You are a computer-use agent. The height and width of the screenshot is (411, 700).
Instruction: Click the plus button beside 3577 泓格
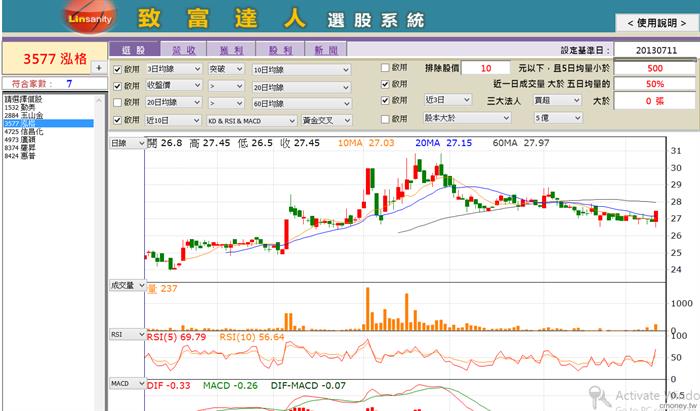coord(99,67)
